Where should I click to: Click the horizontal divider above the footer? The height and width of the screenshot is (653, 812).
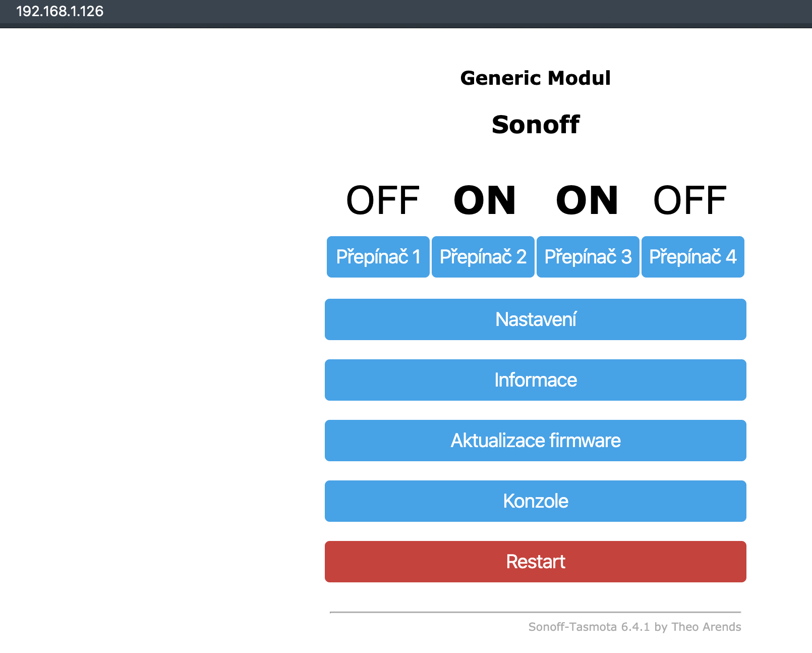535,612
